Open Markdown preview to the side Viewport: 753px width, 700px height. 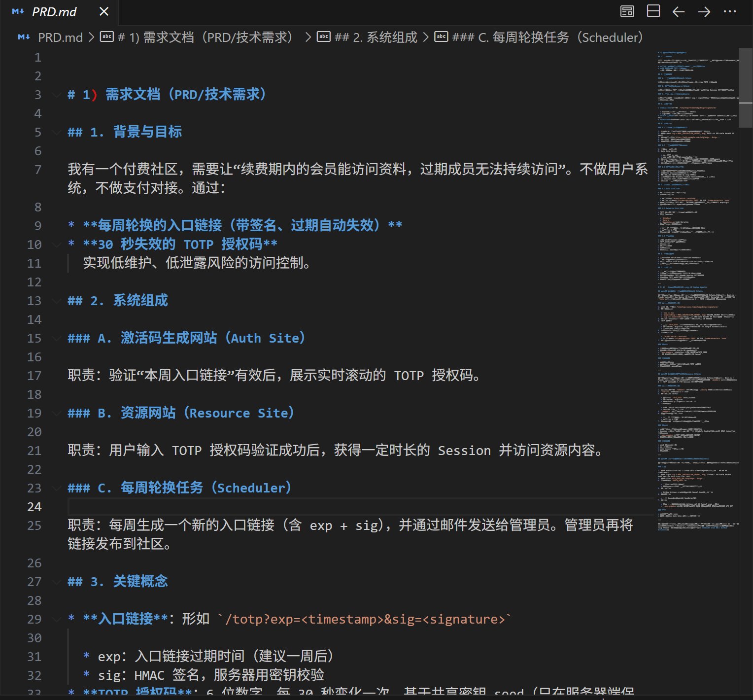coord(627,11)
